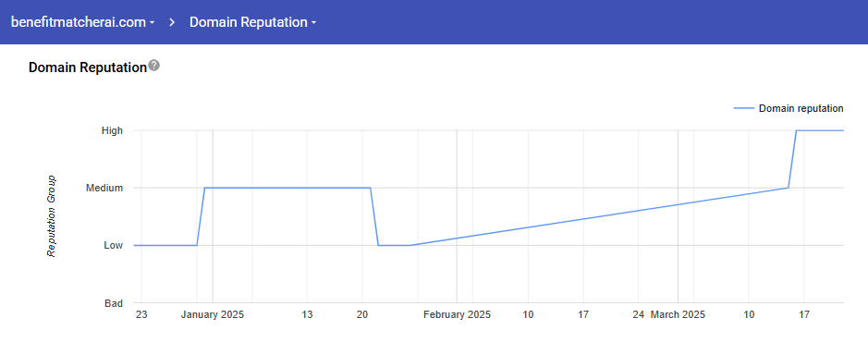Click the 23 date tick label
The image size is (868, 355).
pyautogui.click(x=141, y=315)
